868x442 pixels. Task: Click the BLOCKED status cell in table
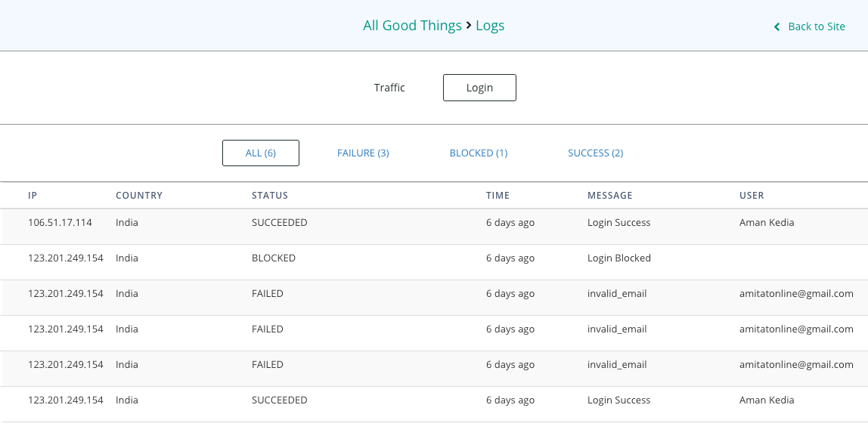click(x=274, y=258)
